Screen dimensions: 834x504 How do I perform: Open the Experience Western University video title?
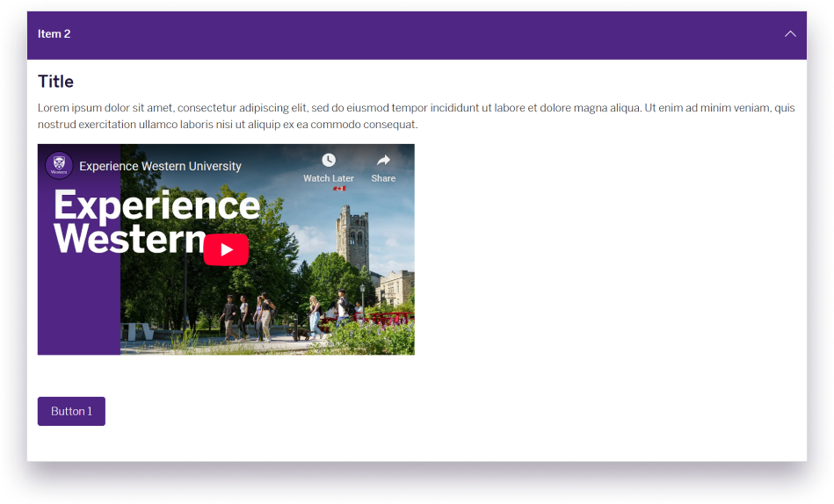pyautogui.click(x=160, y=166)
